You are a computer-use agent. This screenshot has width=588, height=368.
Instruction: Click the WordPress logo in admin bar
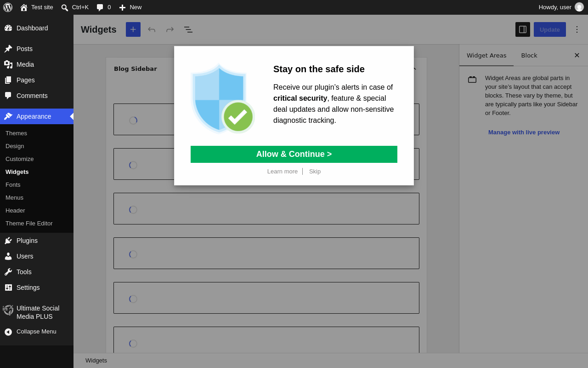[8, 7]
